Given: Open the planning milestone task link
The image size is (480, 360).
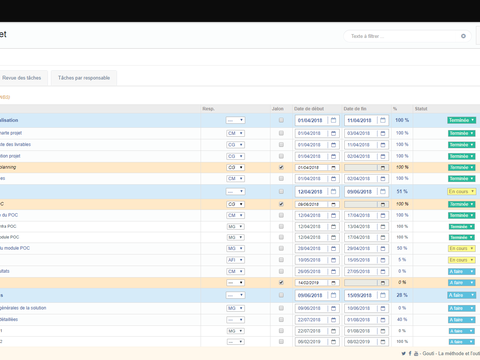Looking at the screenshot, I should tap(8, 167).
